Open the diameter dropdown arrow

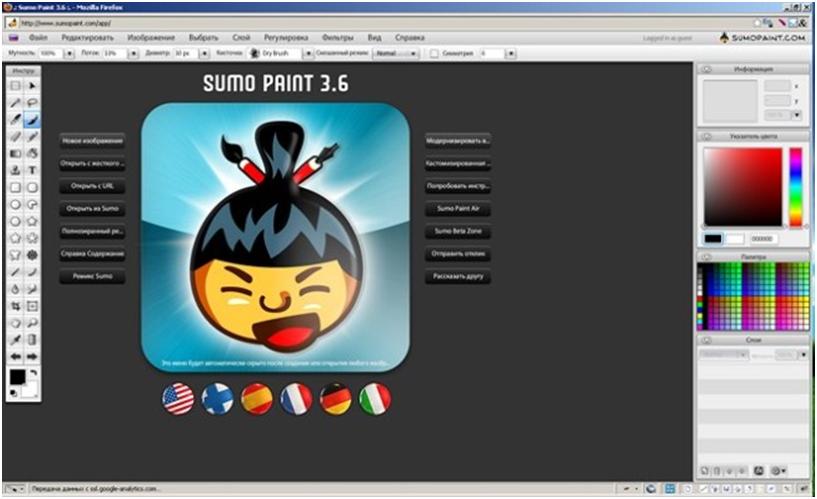pyautogui.click(x=204, y=53)
